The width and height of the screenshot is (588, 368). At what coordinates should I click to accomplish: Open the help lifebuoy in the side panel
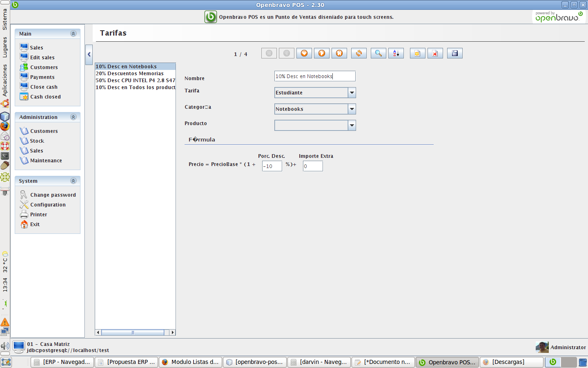tap(5, 146)
